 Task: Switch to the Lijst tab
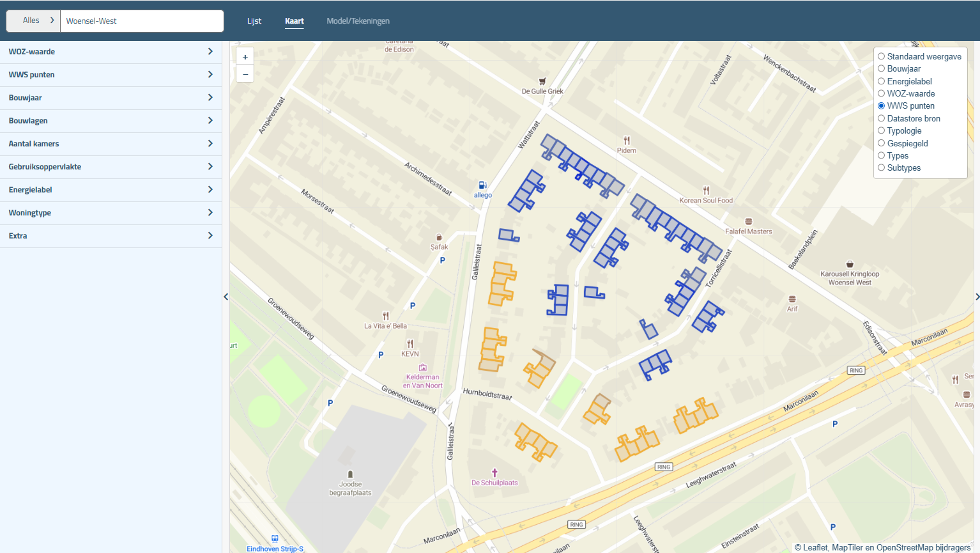point(254,20)
